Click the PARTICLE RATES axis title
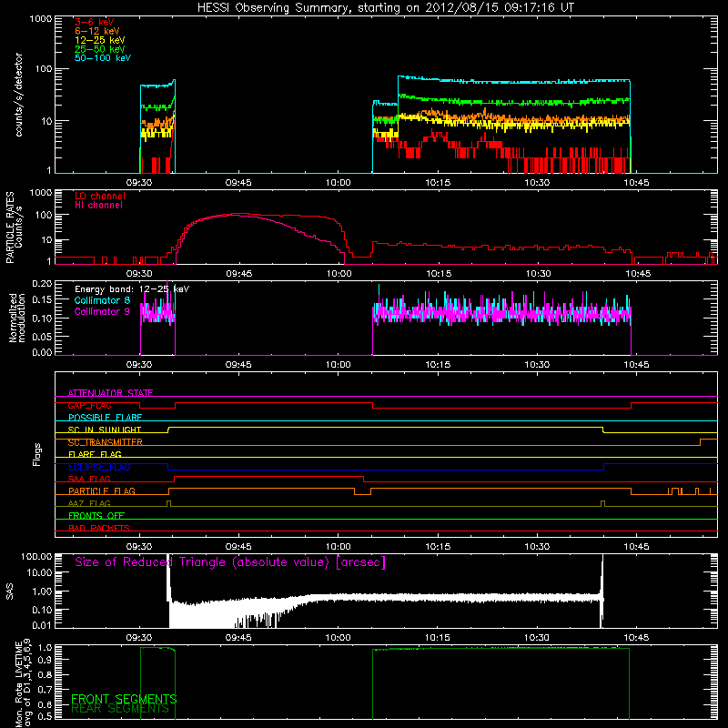 coord(10,227)
